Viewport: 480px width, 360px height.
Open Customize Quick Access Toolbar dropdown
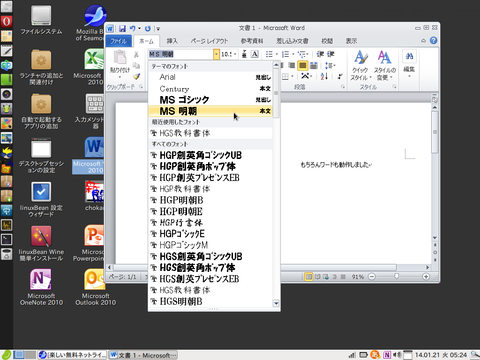158,29
